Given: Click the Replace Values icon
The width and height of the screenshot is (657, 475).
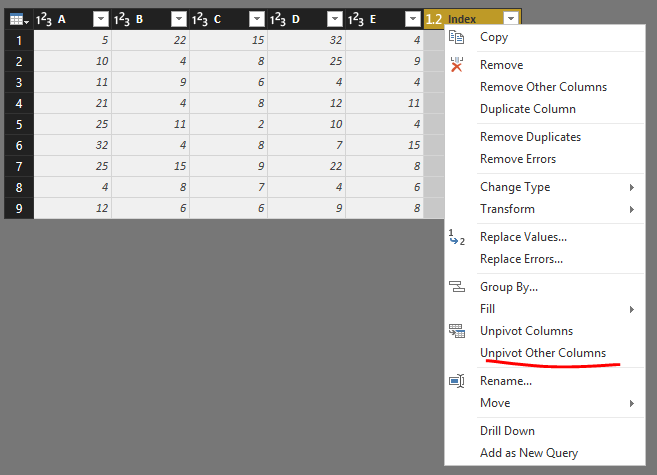Looking at the screenshot, I should click(456, 237).
